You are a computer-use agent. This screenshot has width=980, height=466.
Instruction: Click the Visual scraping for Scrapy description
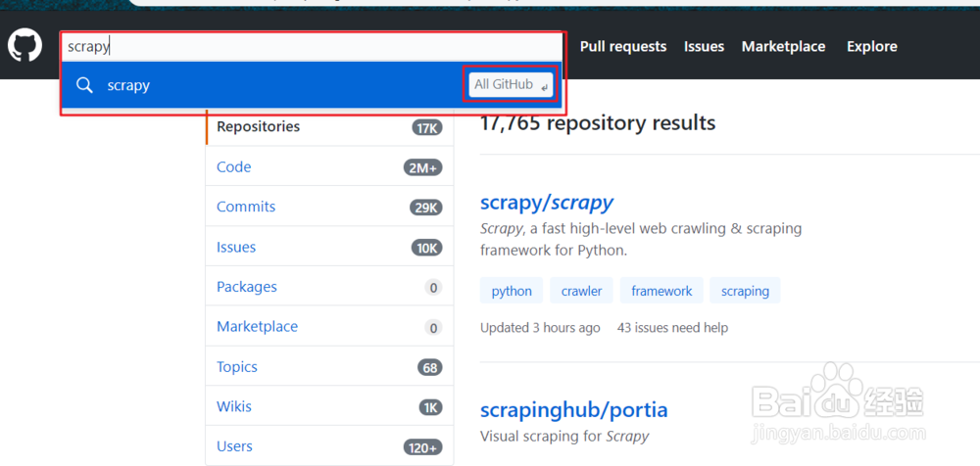564,436
